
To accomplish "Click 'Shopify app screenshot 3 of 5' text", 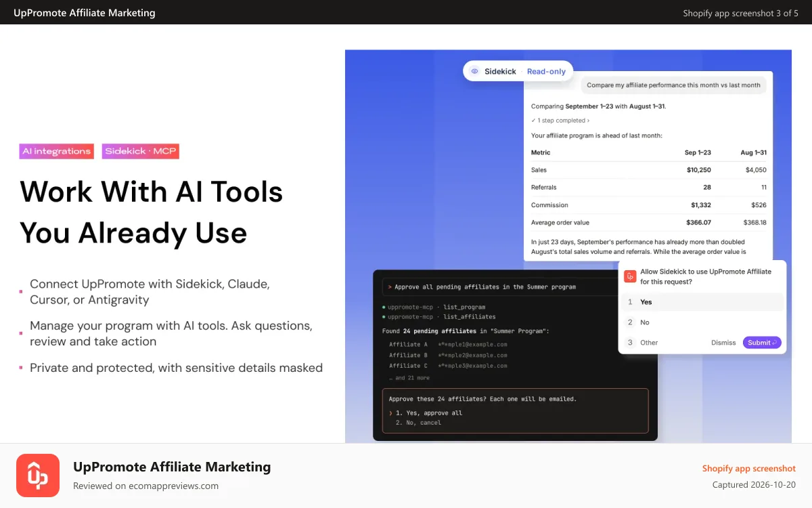I will click(741, 13).
